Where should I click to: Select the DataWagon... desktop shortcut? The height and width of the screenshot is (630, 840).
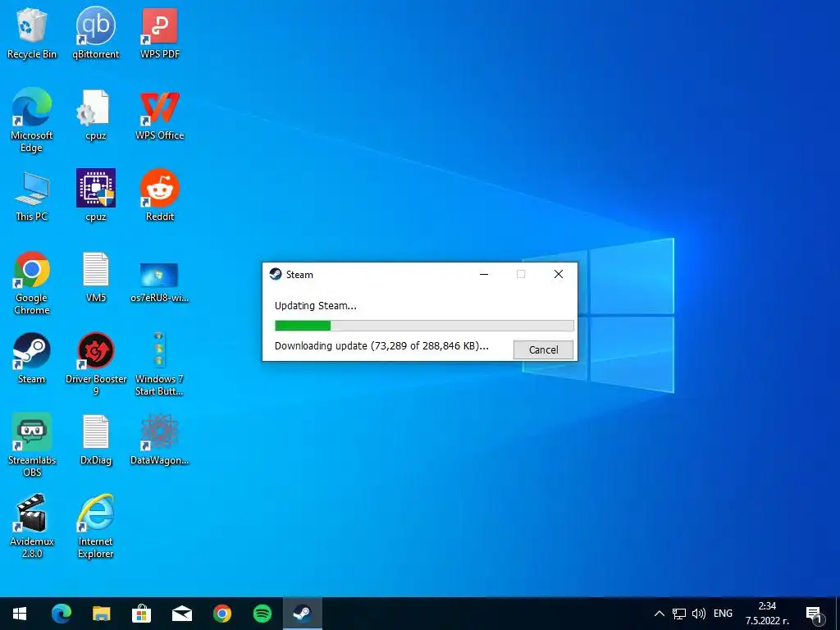point(160,440)
